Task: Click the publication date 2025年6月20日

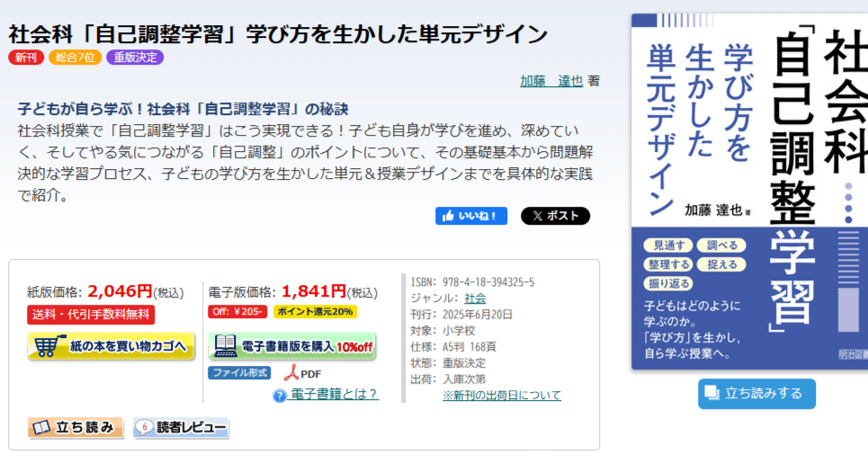Action: (x=478, y=315)
